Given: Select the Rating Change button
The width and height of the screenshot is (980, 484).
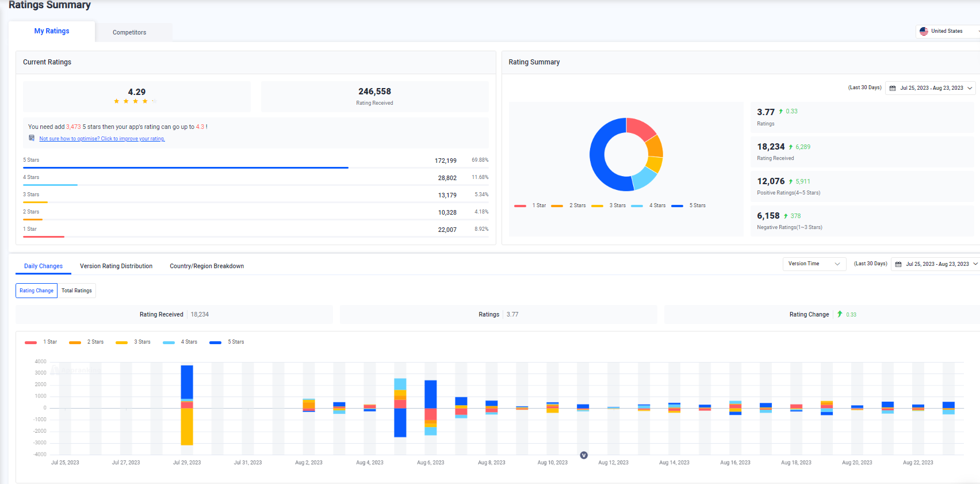Looking at the screenshot, I should pyautogui.click(x=36, y=291).
